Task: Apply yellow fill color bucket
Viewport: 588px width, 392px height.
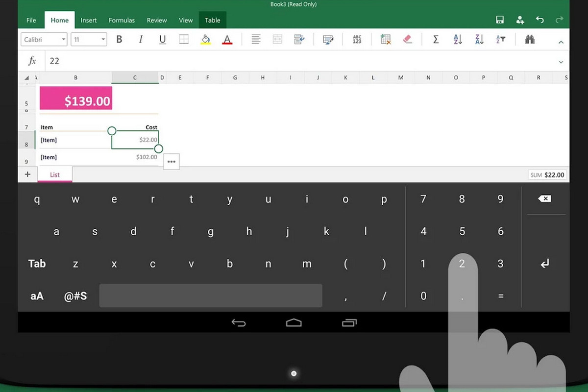Action: (206, 40)
